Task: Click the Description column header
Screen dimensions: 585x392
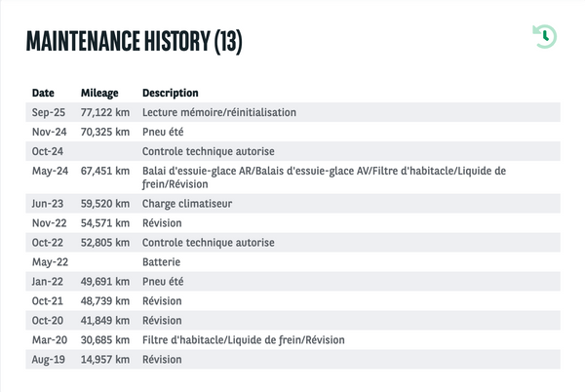Action: pos(171,93)
